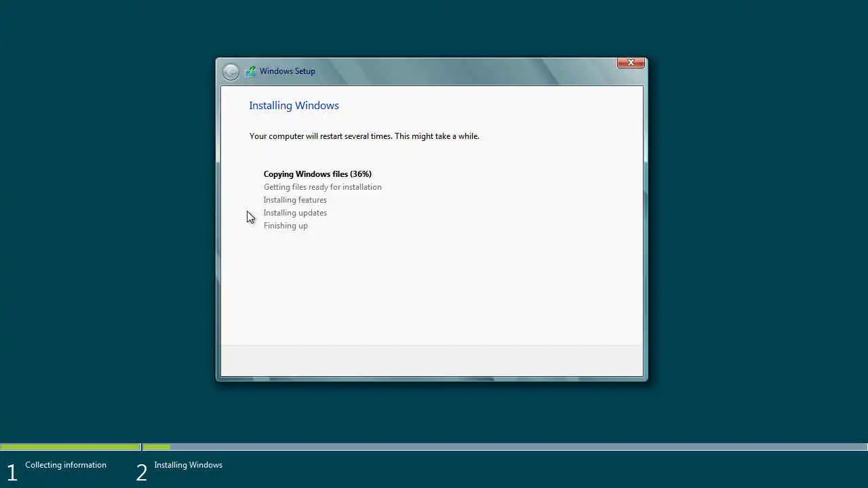Screen dimensions: 868x488
Task: Select the Installing features step
Action: pos(295,200)
